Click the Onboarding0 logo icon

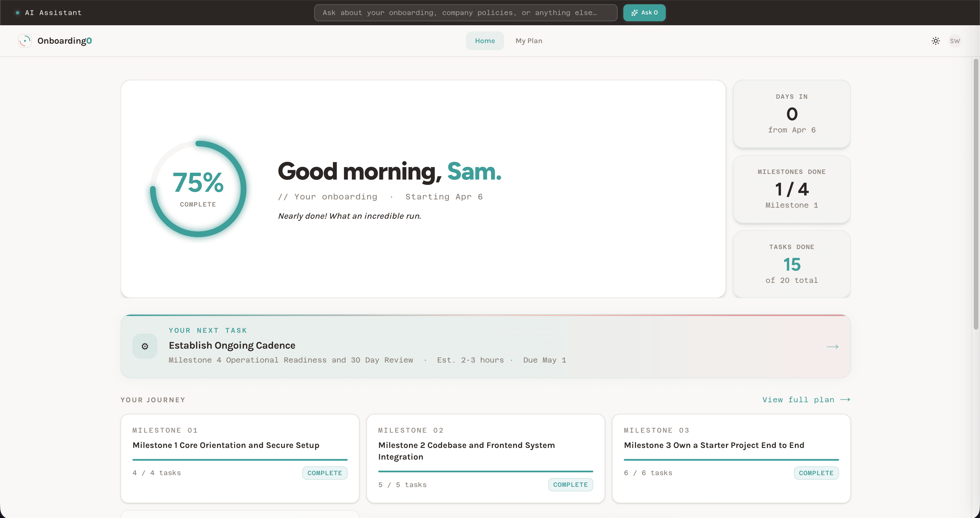[25, 41]
